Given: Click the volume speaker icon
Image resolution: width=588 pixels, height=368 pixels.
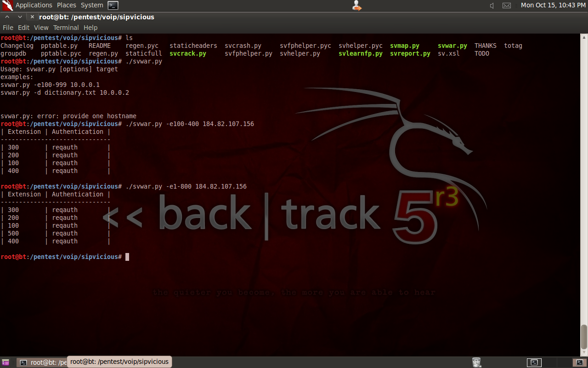Looking at the screenshot, I should coord(492,6).
